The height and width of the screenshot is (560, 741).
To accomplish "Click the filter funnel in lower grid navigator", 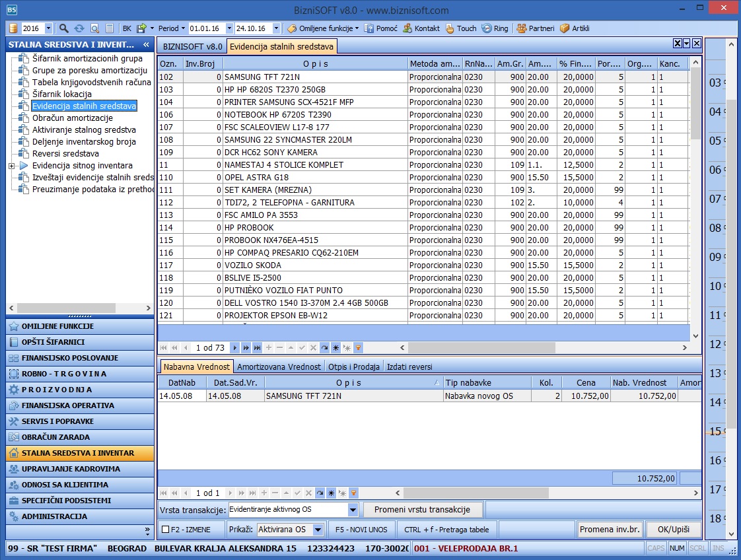I will (x=353, y=493).
